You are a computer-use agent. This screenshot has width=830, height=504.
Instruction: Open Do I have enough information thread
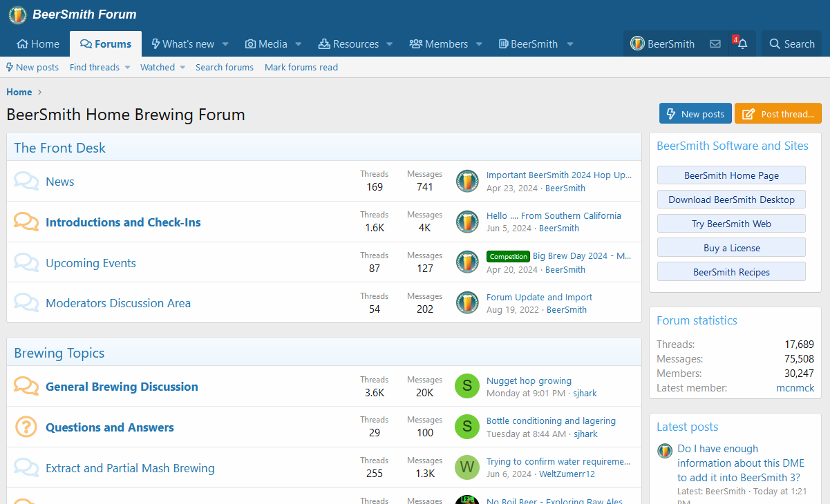point(741,463)
